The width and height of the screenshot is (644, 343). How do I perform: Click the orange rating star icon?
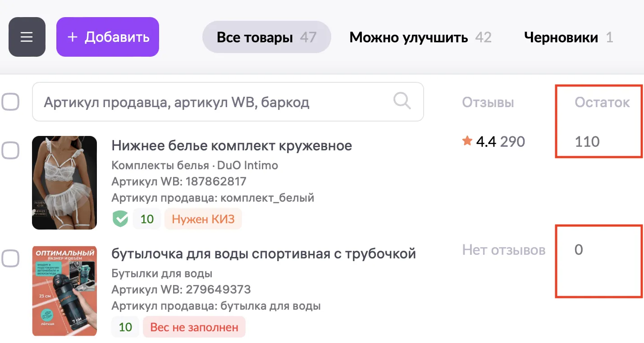click(x=467, y=142)
